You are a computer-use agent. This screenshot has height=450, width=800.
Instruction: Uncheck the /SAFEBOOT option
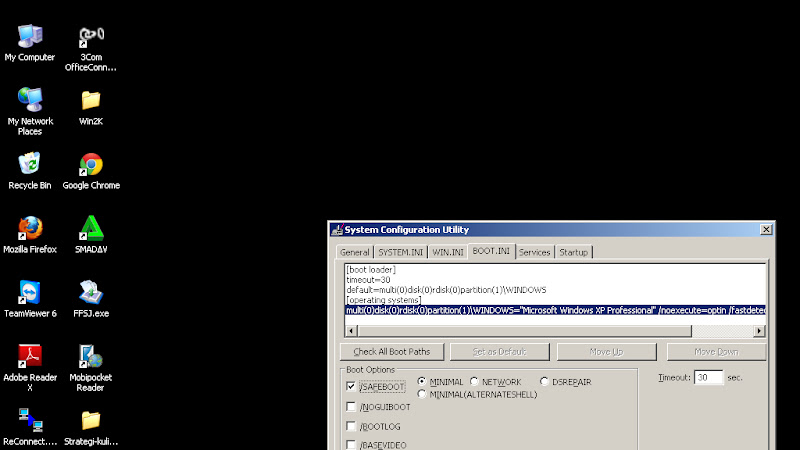click(x=351, y=386)
